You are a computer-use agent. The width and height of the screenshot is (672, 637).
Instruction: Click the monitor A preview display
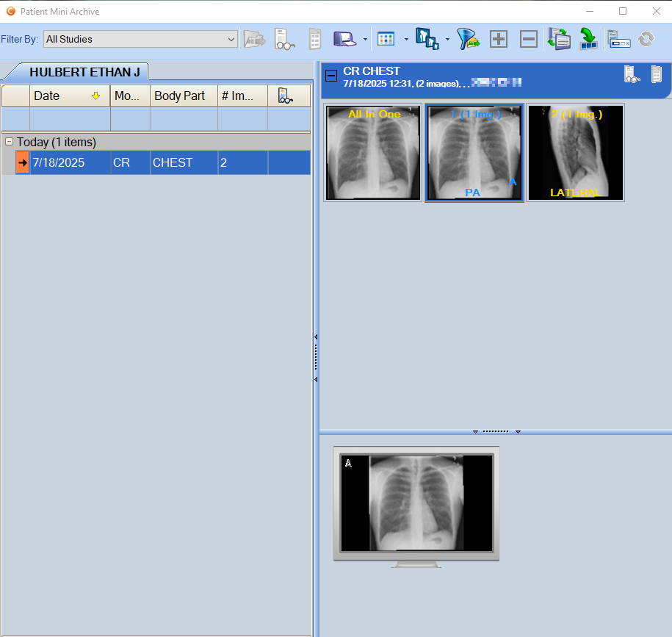coord(416,504)
